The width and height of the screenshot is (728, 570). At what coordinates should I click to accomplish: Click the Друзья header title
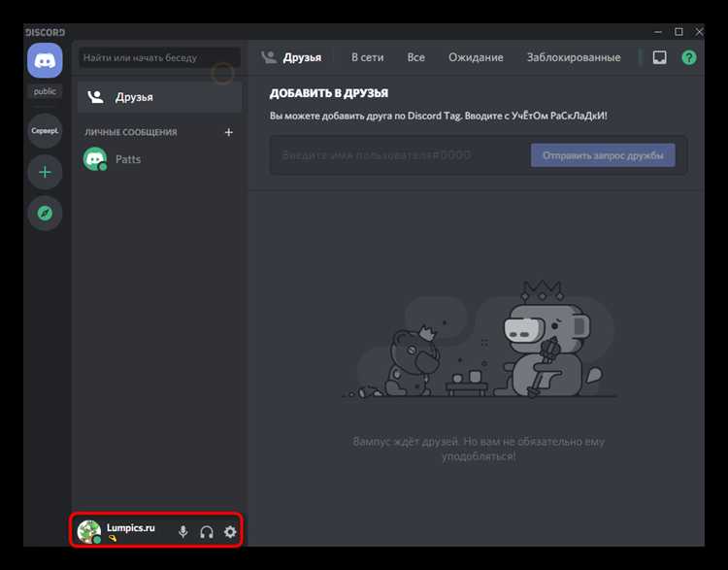[x=302, y=57]
